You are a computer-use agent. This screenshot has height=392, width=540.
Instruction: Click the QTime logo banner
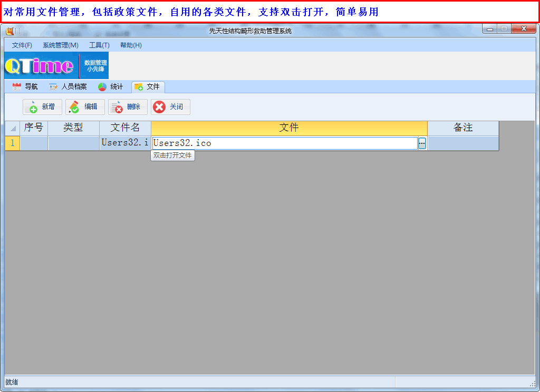pyautogui.click(x=56, y=65)
